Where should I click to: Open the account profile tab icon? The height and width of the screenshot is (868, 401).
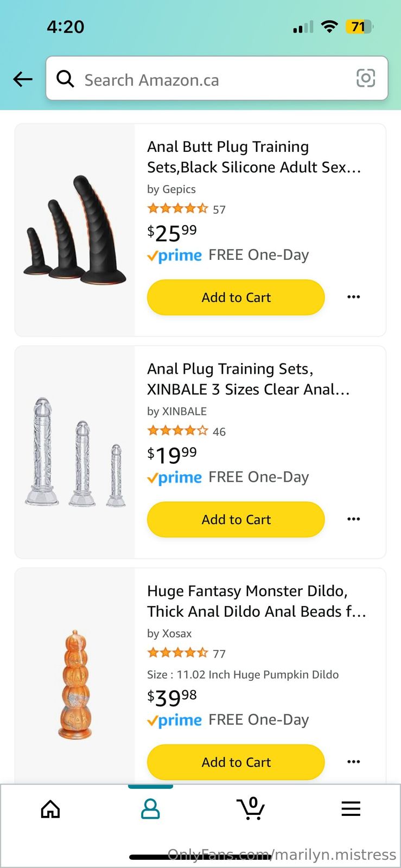150,809
